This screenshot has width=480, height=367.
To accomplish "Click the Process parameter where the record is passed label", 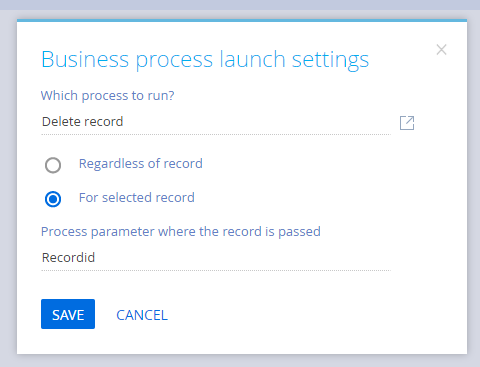I will 181,232.
